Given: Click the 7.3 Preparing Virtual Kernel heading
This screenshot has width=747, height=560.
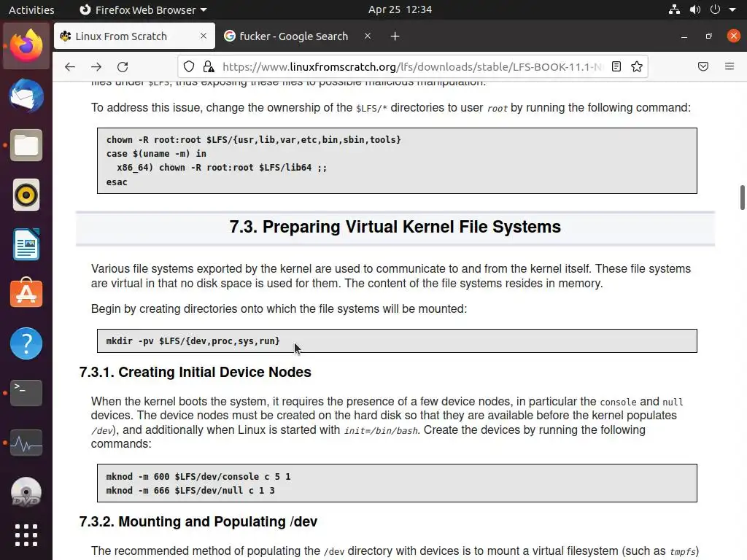Looking at the screenshot, I should click(395, 227).
